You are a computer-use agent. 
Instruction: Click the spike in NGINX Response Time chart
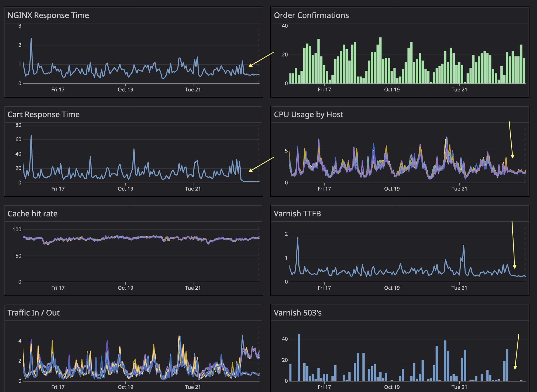coord(31,39)
